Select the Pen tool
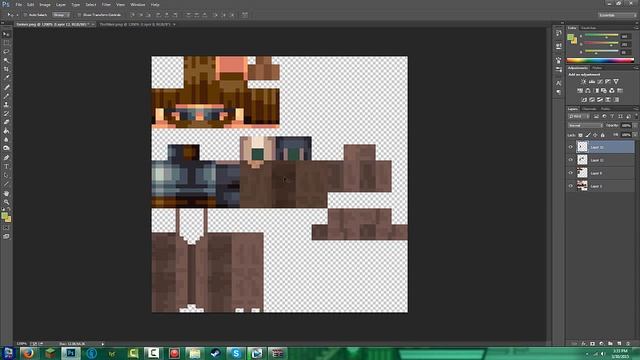 [x=6, y=158]
